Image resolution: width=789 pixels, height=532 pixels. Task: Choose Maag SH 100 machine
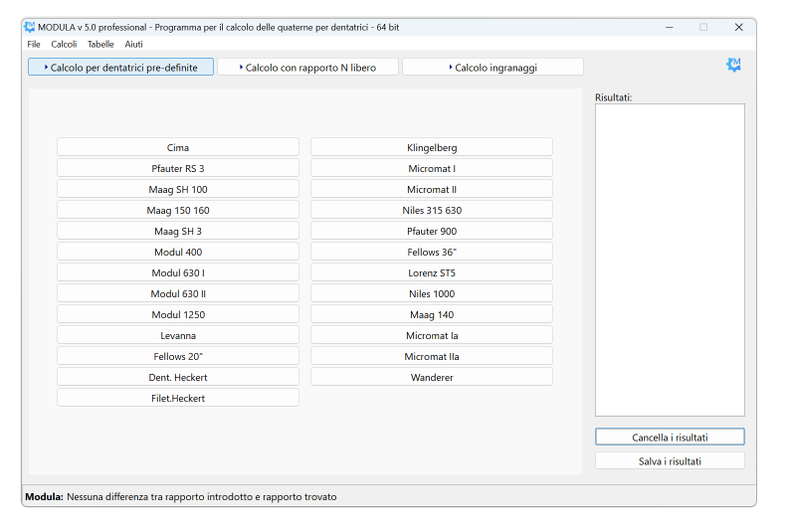click(x=178, y=189)
